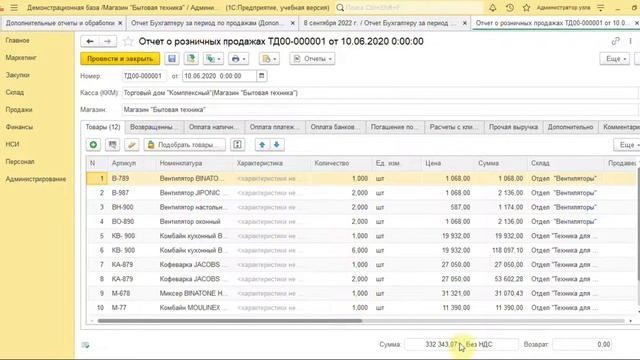Image resolution: width=640 pixels, height=360 pixels.
Task: Click the vertical table scrollbar
Action: click(x=638, y=224)
